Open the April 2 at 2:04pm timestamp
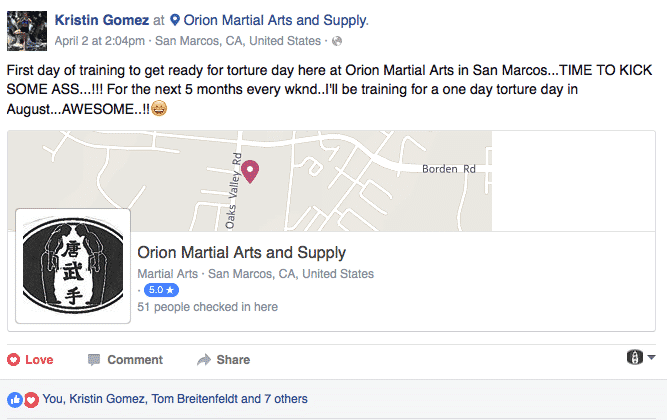 100,41
